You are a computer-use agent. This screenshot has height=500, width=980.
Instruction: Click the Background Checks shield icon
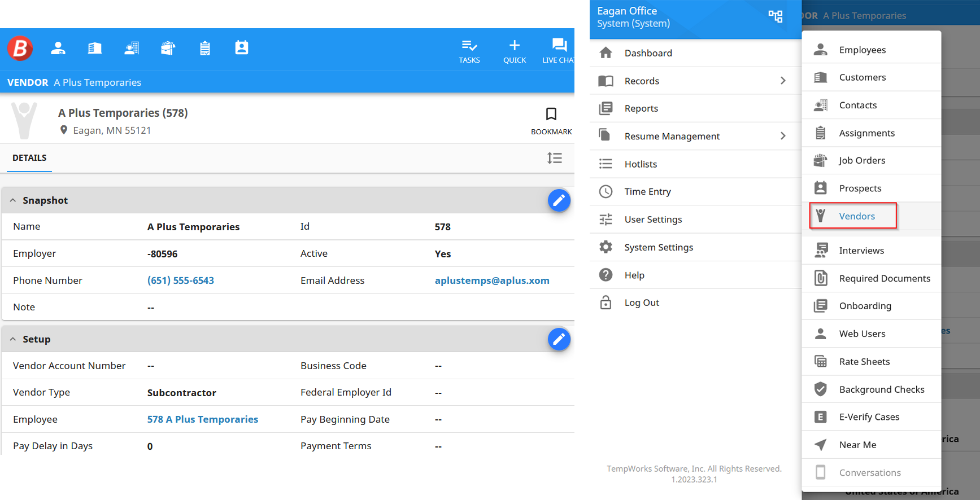(x=821, y=389)
